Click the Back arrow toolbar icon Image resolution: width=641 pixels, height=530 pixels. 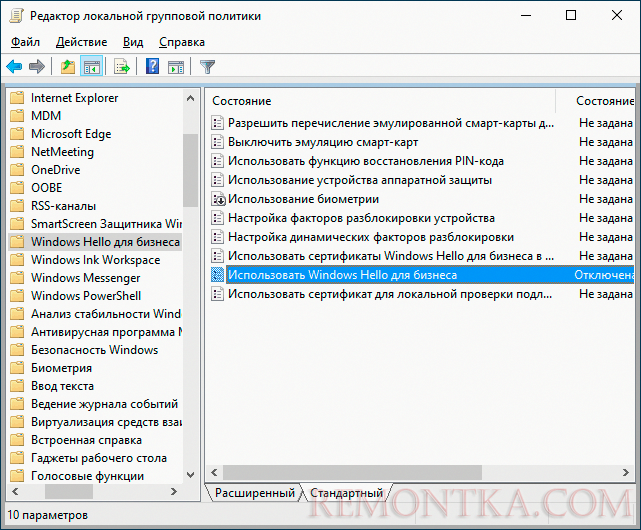[x=14, y=66]
